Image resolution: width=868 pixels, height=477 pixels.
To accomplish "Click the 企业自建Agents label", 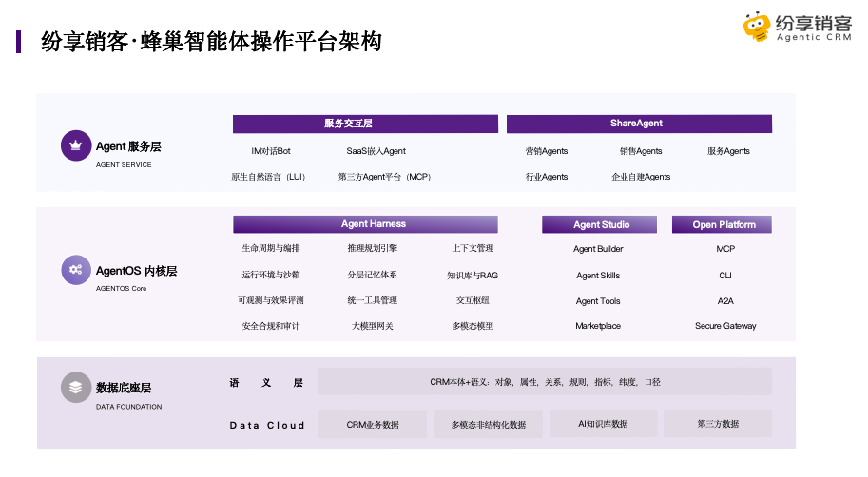I will pyautogui.click(x=641, y=177).
